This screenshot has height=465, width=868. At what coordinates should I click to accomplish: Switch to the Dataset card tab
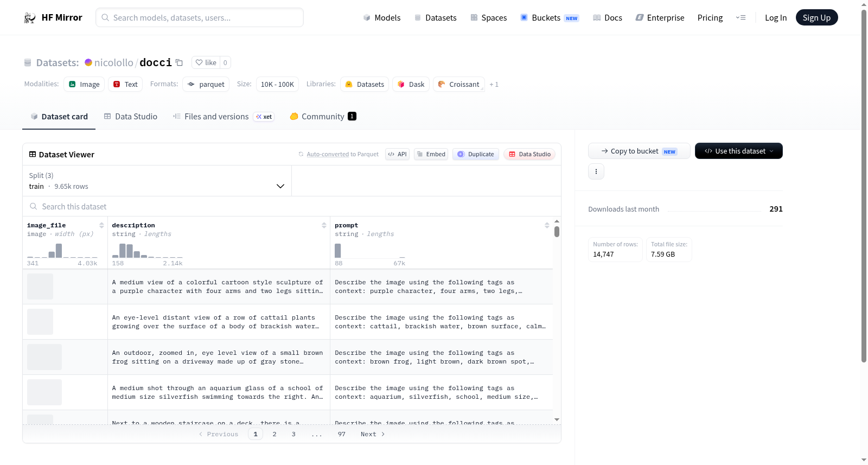59,117
